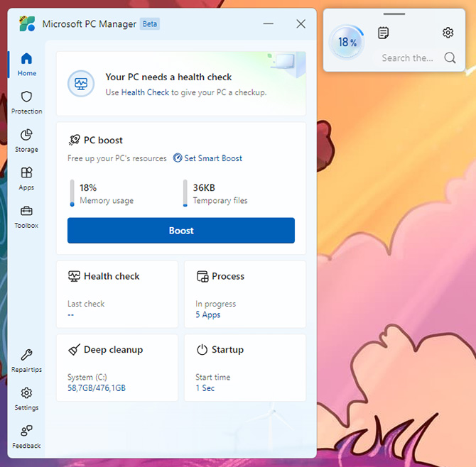Open Settings from the left sidebar
476x467 pixels.
26,393
